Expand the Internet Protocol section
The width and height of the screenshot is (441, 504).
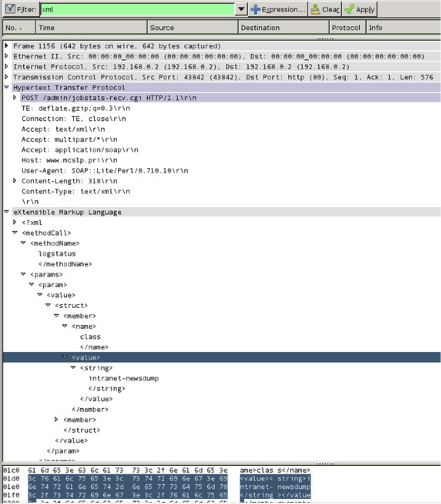[6, 67]
